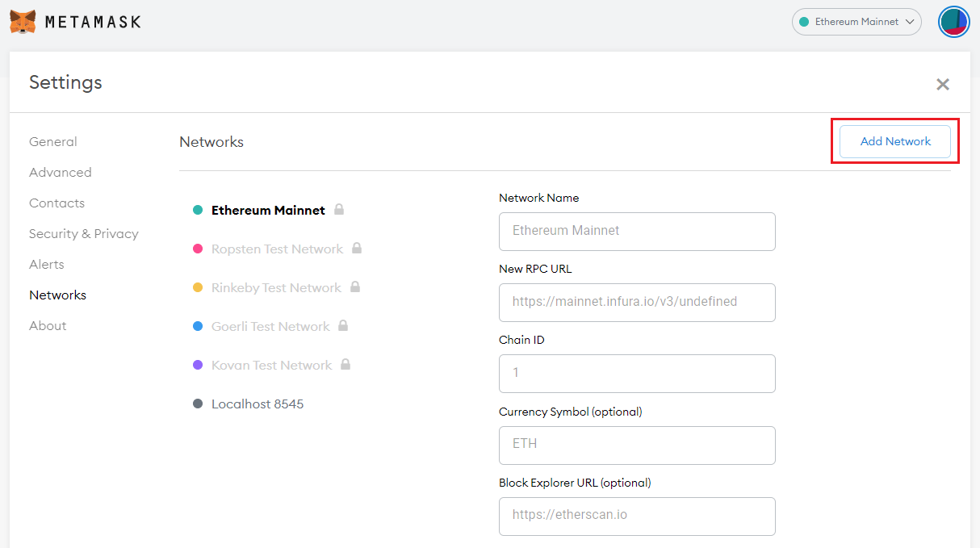Open the General settings tab

coord(53,142)
